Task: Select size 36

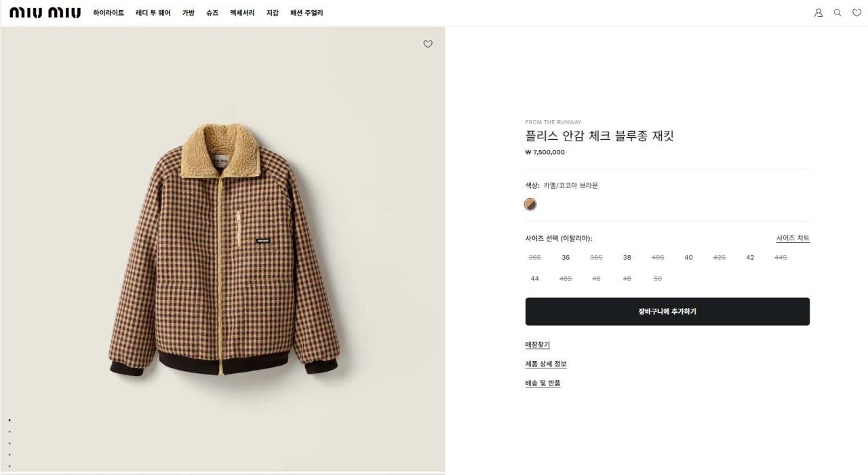Action: tap(566, 258)
